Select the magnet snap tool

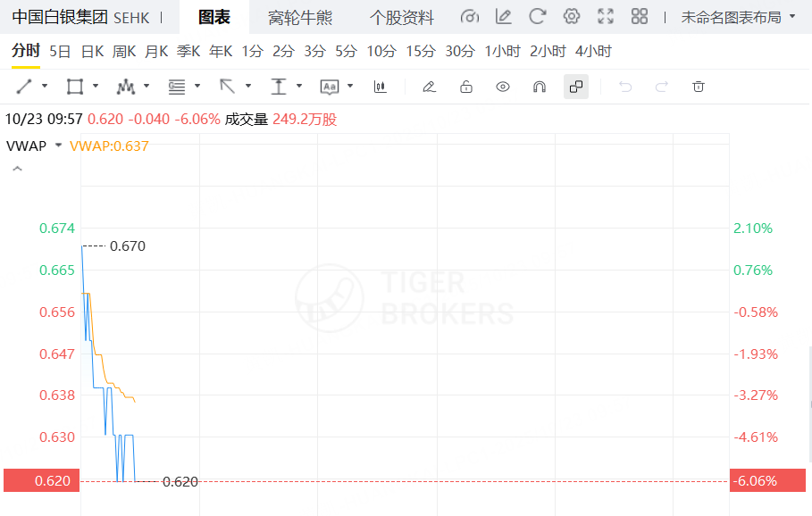(x=540, y=87)
